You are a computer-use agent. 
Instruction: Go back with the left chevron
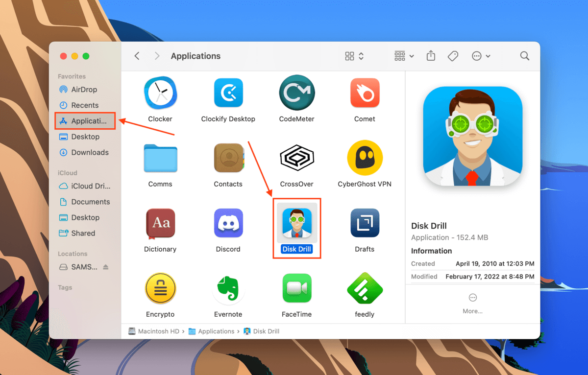click(137, 56)
